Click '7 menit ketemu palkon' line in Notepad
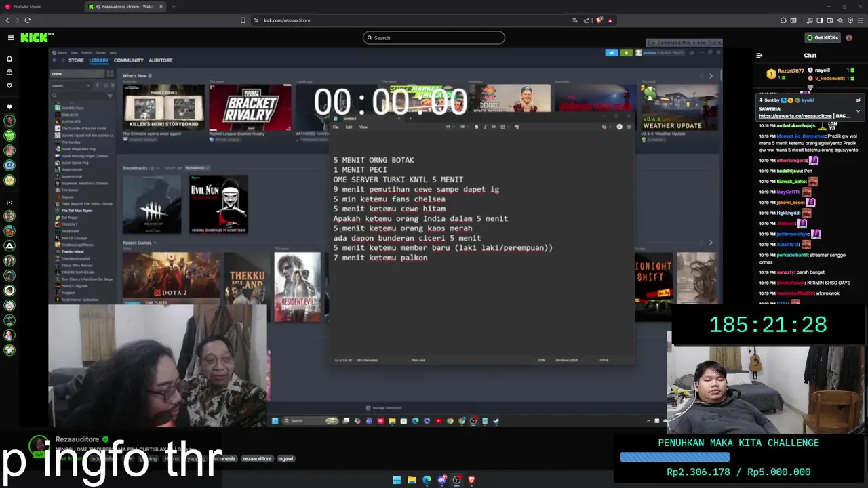This screenshot has height=488, width=868. pos(380,258)
